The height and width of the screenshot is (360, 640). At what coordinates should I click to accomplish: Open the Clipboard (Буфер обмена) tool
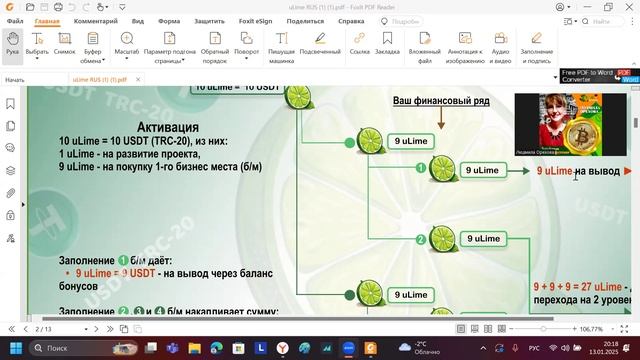(x=93, y=47)
